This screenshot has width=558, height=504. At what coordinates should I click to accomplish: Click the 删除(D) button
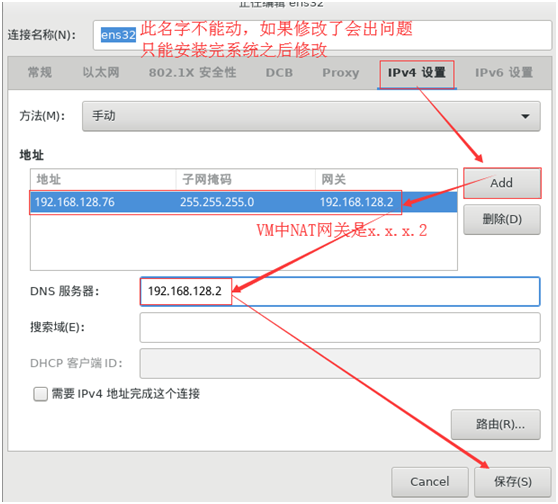tap(502, 219)
